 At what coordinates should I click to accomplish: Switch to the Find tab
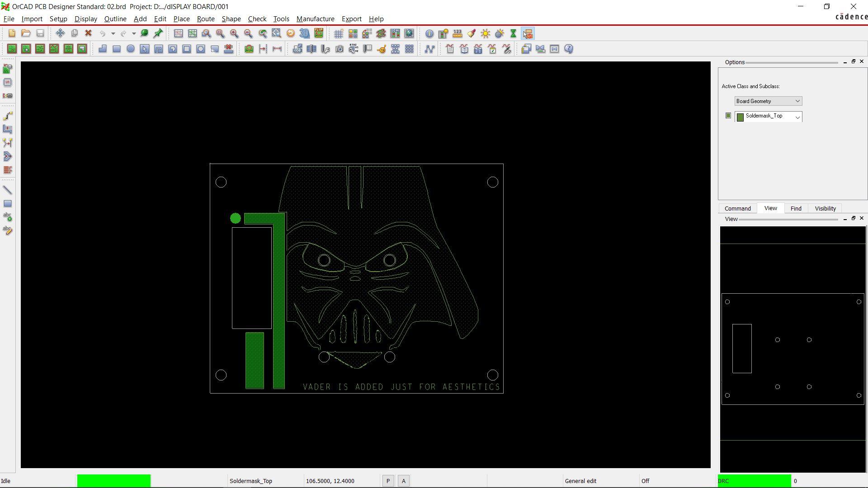pos(796,208)
